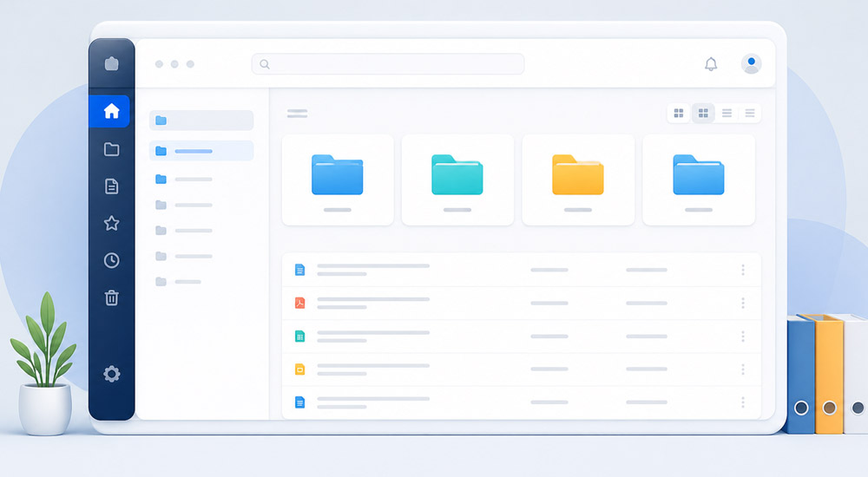The image size is (868, 477).
Task: Choose the last list view button in the switcher
Action: [x=750, y=114]
